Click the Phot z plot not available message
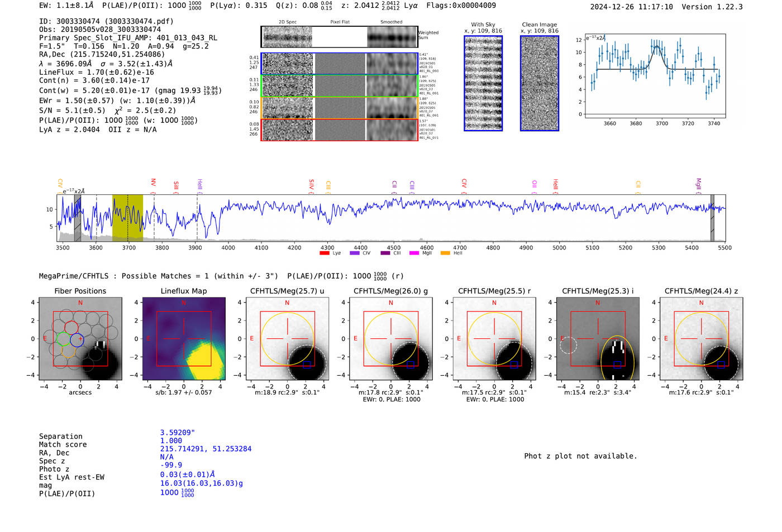782x532 pixels. pyautogui.click(x=580, y=456)
